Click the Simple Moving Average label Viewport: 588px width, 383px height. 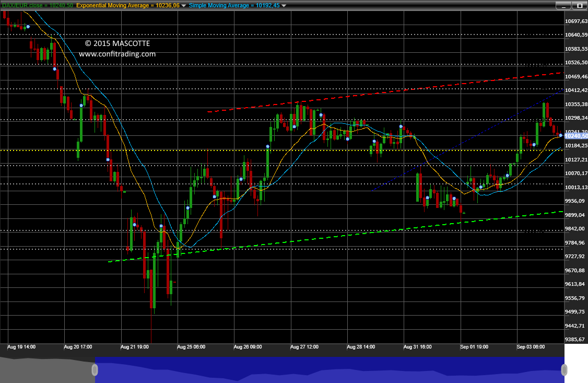(234, 5)
